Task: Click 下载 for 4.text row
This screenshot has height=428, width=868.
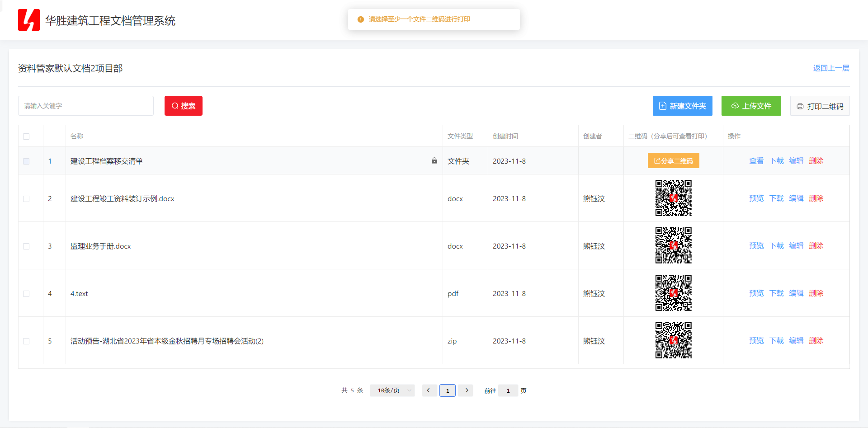Action: [777, 293]
